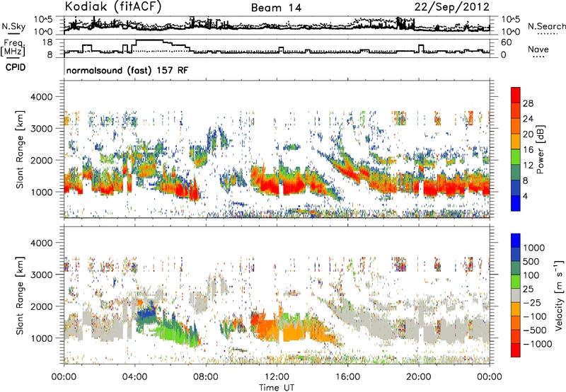Click the 'Nave' legend label
Viewport: 566px width, 392px height.
pos(538,50)
